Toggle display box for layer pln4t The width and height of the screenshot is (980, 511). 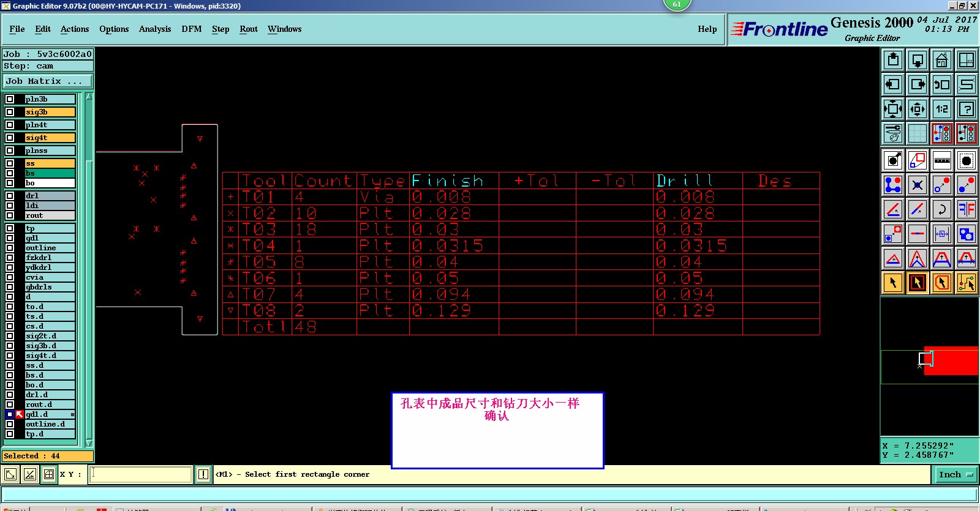10,125
